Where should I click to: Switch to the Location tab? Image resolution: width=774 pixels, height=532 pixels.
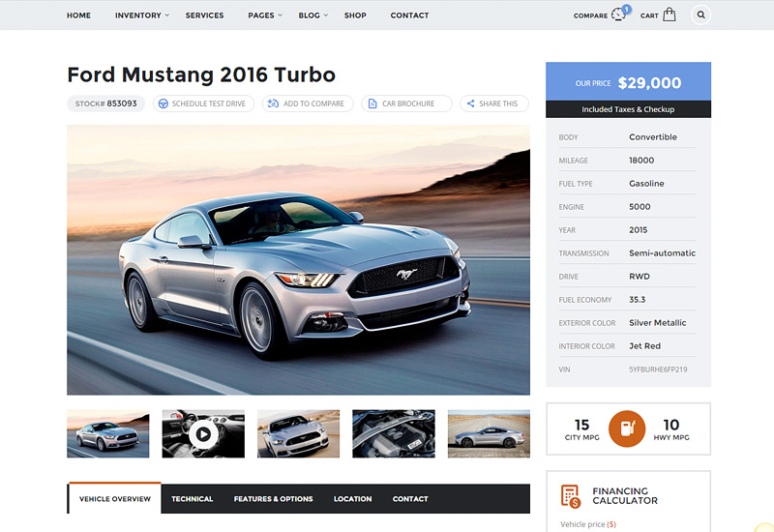352,499
